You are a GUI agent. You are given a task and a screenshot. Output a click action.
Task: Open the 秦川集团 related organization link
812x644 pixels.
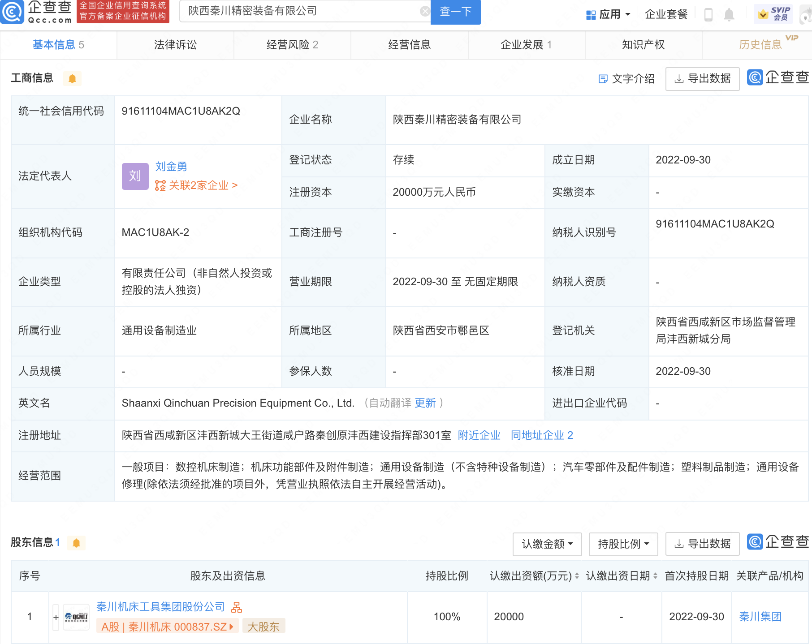point(760,617)
